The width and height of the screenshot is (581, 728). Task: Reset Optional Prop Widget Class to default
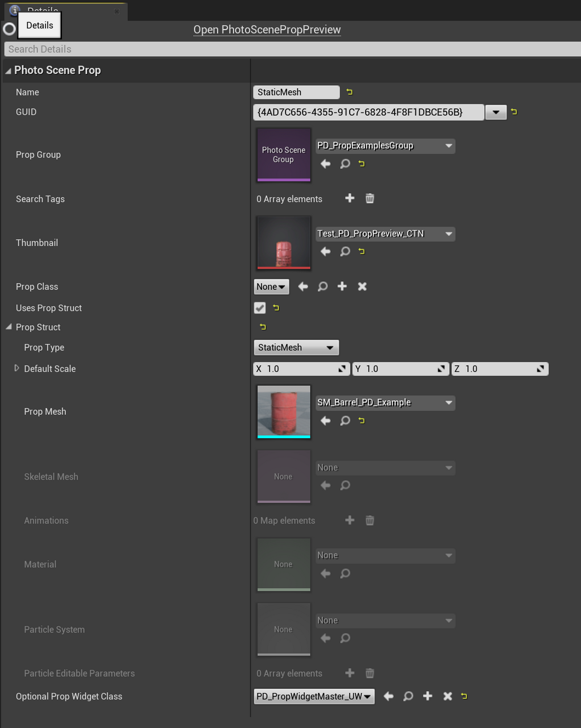coord(464,696)
